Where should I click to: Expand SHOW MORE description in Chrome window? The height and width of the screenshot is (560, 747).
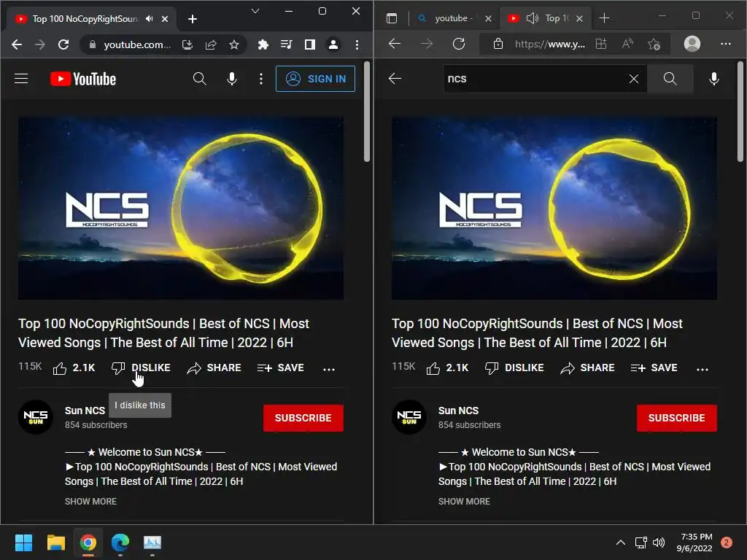90,502
